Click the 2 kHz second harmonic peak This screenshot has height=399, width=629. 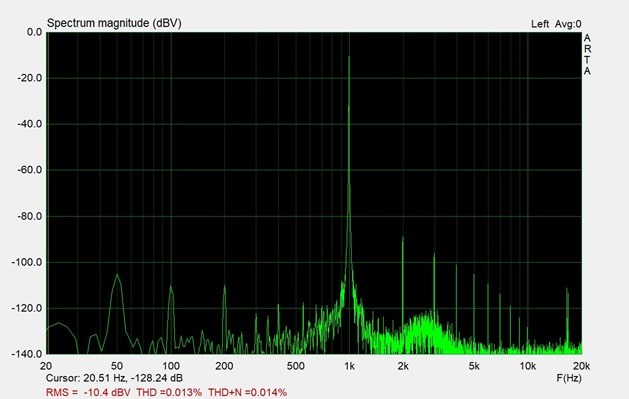pos(403,238)
